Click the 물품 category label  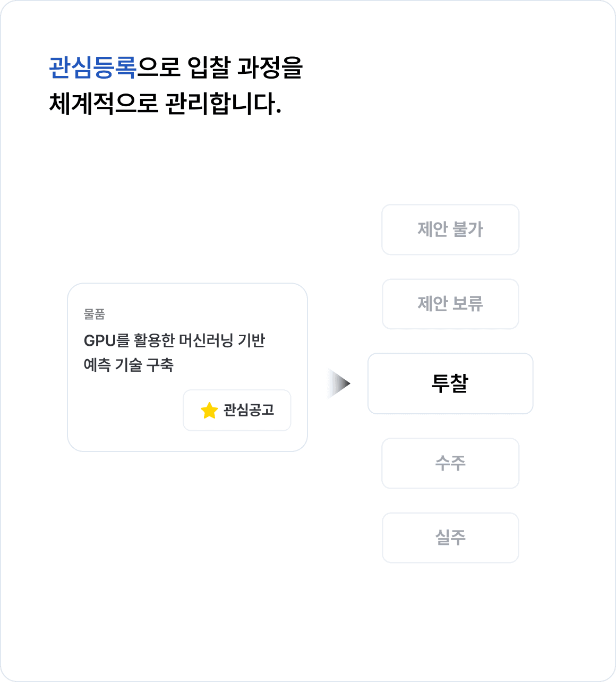pyautogui.click(x=95, y=314)
